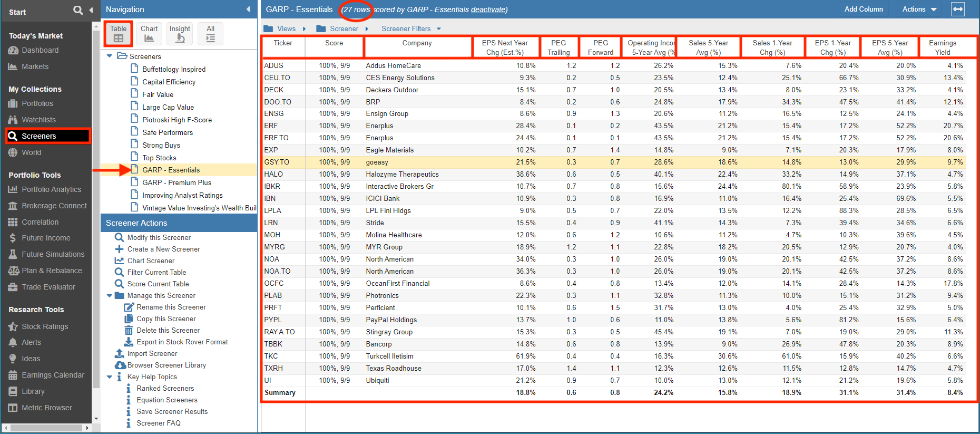
Task: Select Top Stocks screener
Action: pos(159,158)
